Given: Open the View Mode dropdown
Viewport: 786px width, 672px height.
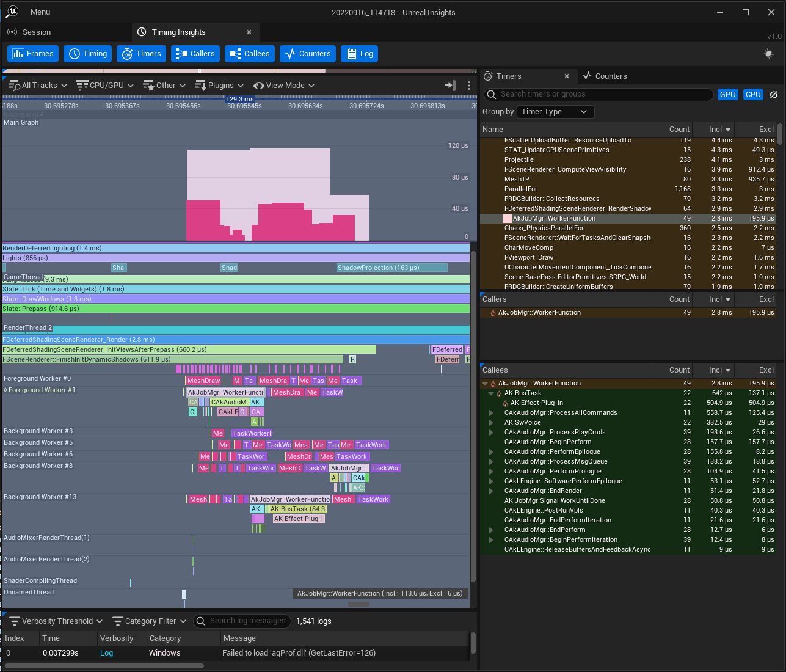Looking at the screenshot, I should pos(284,86).
